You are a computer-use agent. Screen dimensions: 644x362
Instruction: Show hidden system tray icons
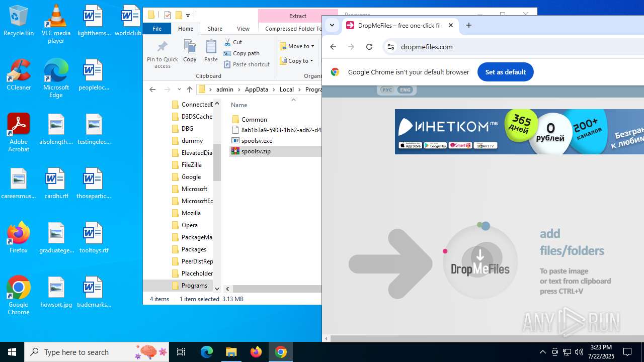[x=542, y=352]
